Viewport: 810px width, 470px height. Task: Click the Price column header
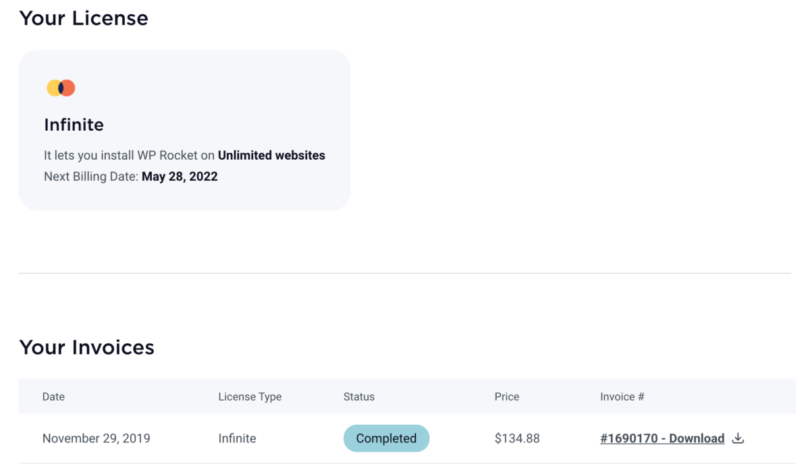[x=506, y=397]
